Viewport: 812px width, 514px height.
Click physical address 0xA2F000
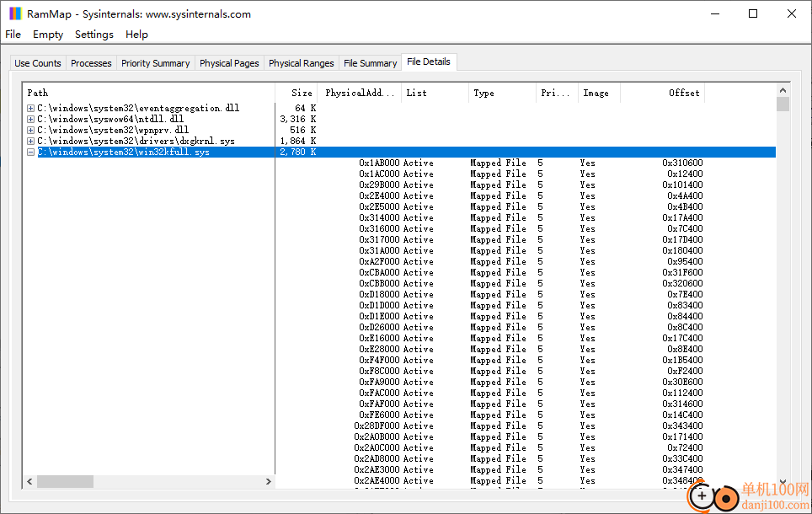tap(379, 261)
